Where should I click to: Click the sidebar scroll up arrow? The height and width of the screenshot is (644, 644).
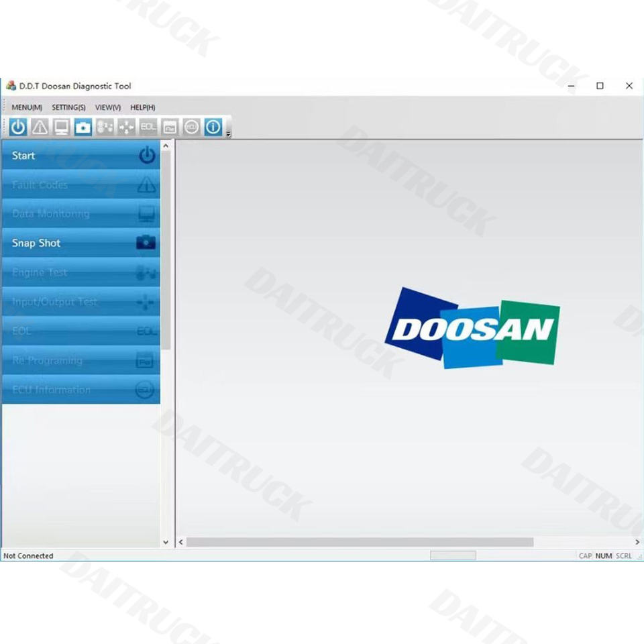coord(166,146)
